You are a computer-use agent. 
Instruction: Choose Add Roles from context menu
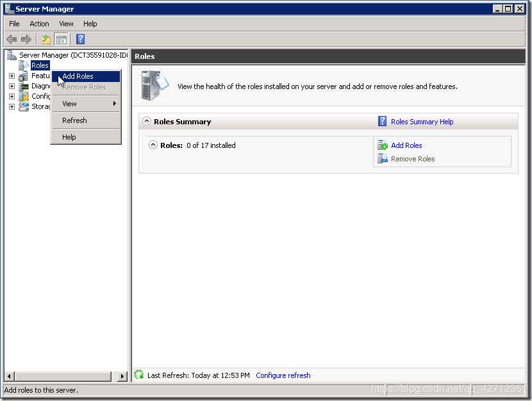point(86,76)
